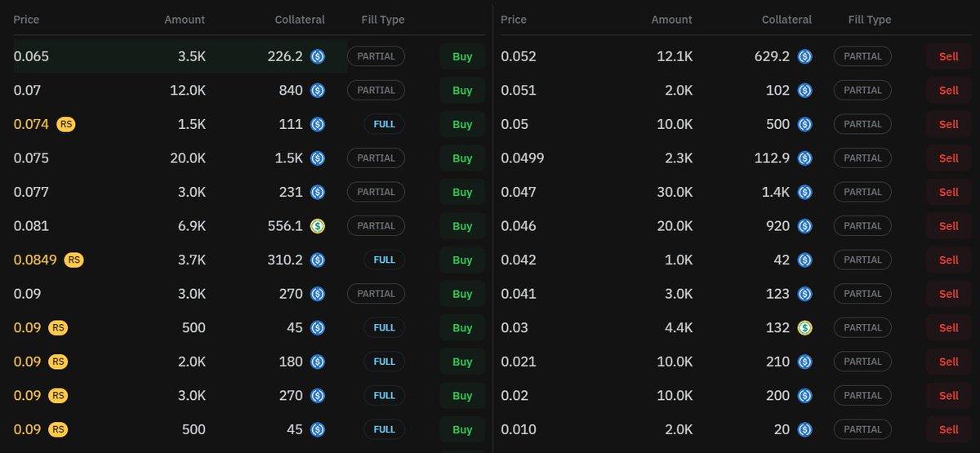Buy the 20.0K order at 0.075
Viewport: 980px width, 453px height.
[462, 158]
